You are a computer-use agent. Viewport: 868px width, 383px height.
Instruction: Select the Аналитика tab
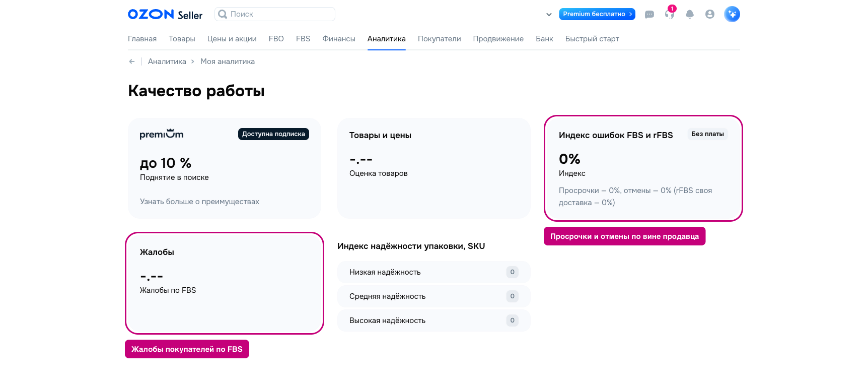387,39
